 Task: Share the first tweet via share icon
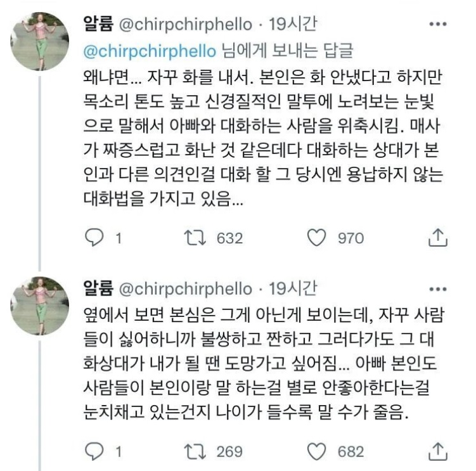[438, 238]
